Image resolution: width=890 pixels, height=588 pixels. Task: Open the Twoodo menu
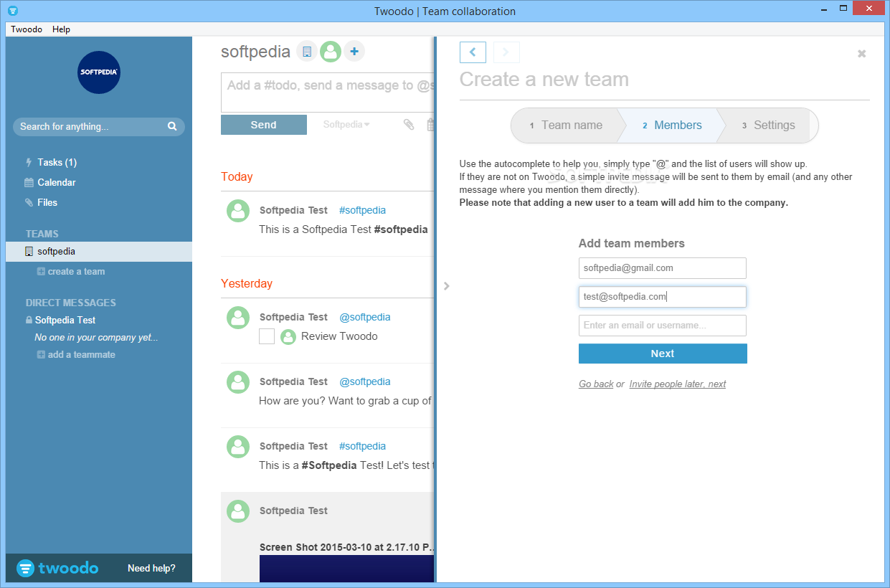[27, 29]
